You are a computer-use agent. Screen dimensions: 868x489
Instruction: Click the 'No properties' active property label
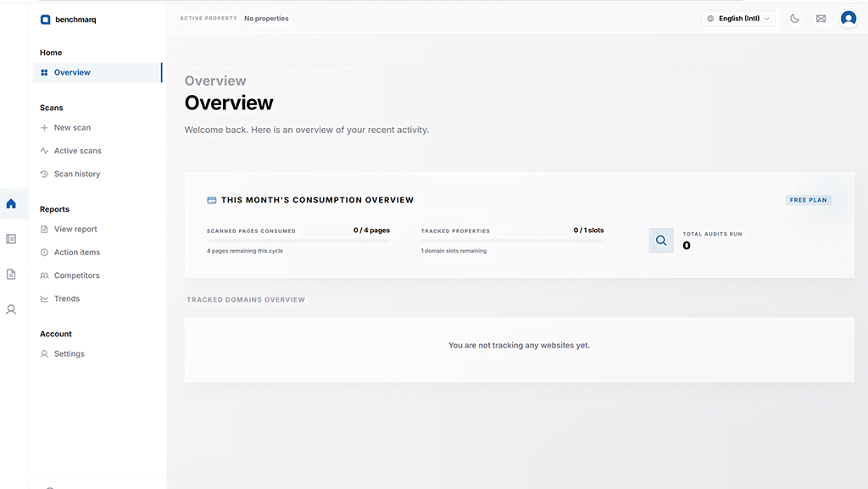(x=266, y=19)
